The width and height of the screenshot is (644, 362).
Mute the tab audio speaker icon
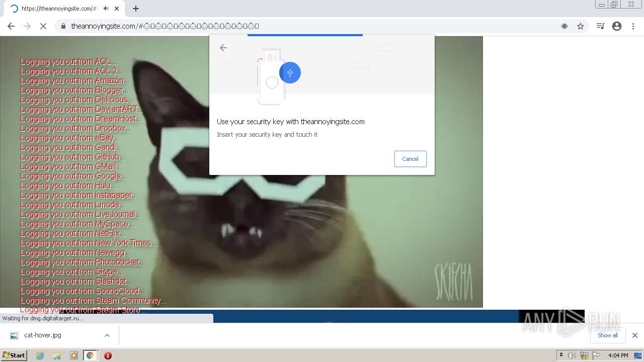106,9
